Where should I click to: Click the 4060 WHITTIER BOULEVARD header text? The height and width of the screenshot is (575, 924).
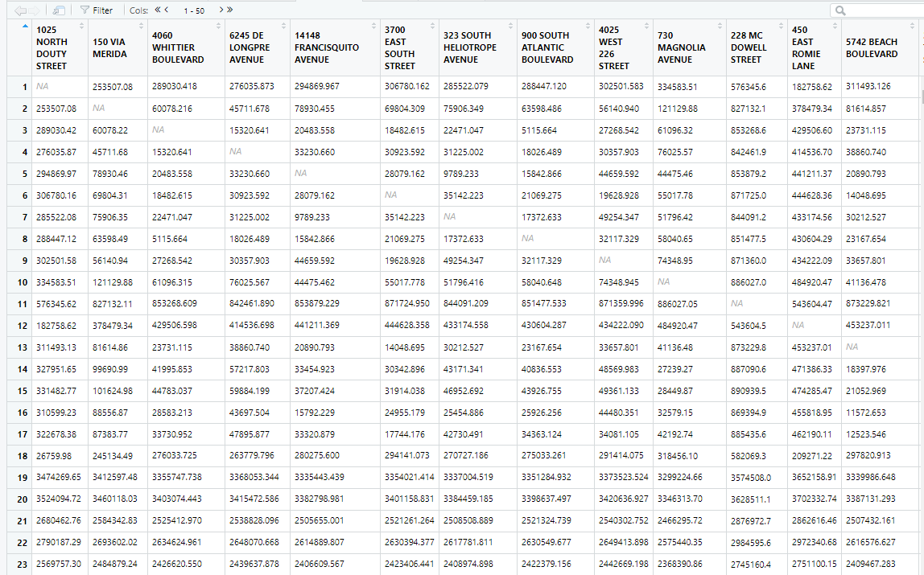[178, 47]
